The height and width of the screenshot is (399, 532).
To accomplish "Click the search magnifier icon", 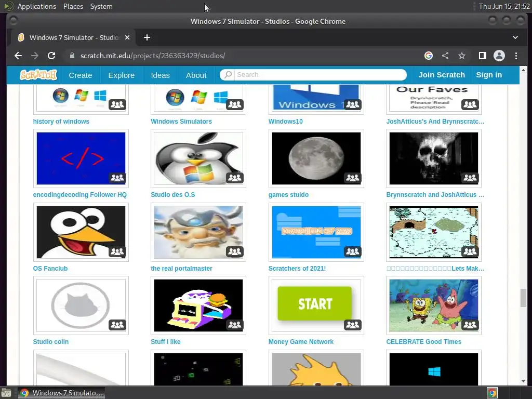I will [x=228, y=75].
